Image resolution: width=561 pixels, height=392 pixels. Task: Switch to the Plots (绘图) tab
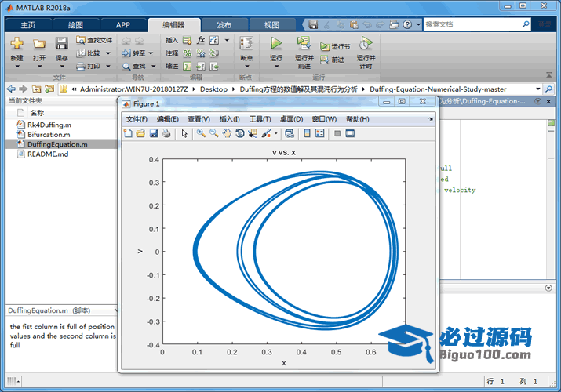coord(75,25)
